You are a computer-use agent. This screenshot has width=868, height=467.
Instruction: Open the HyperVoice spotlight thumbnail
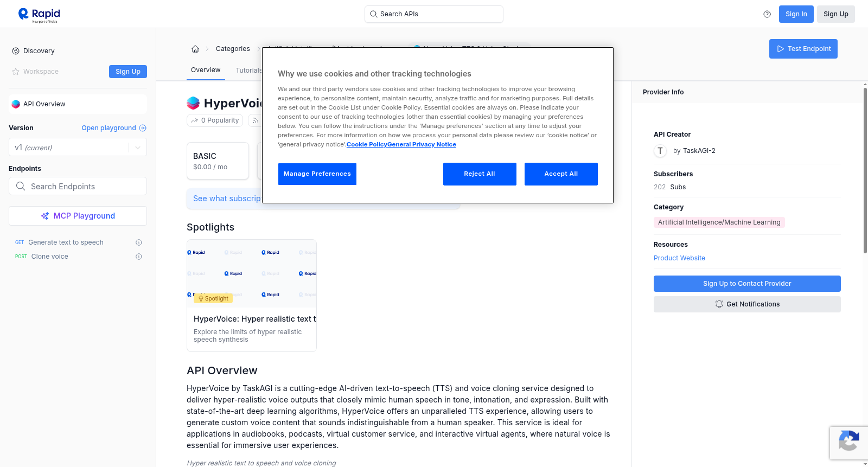pos(252,273)
